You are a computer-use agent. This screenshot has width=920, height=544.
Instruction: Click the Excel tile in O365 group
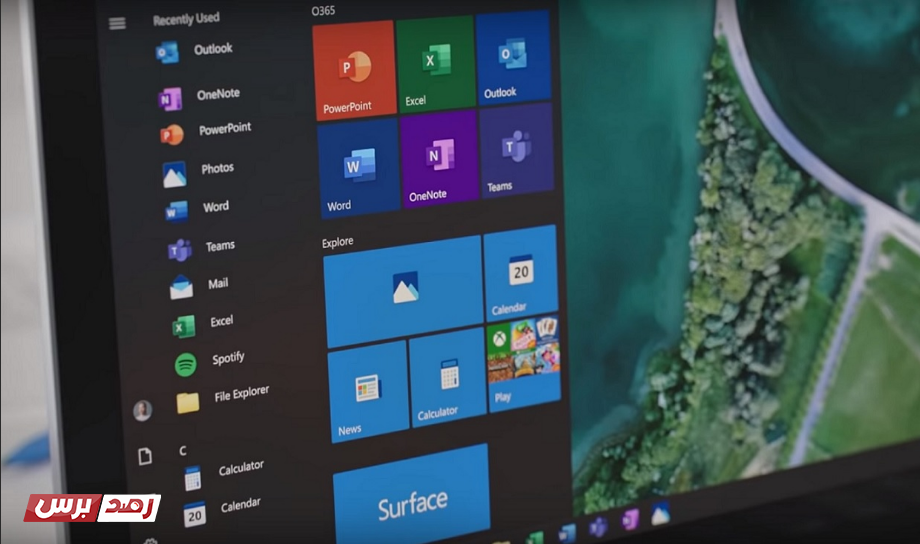pyautogui.click(x=435, y=63)
